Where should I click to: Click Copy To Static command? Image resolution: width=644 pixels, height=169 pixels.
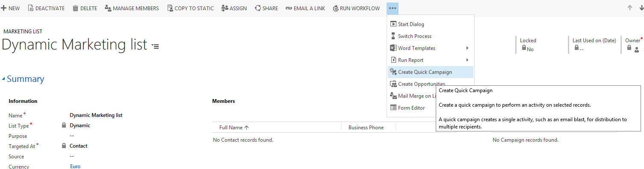(x=190, y=8)
